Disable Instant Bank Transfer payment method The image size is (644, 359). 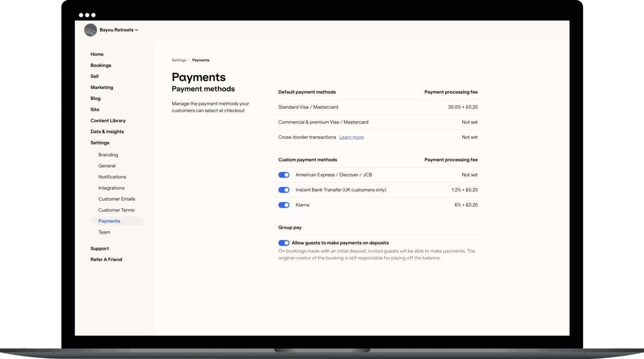click(x=284, y=190)
